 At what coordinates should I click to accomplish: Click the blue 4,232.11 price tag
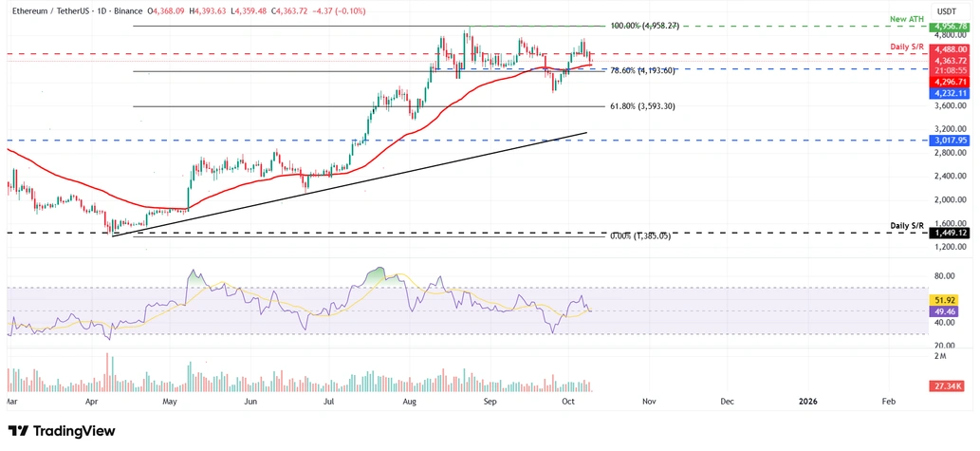[x=951, y=93]
